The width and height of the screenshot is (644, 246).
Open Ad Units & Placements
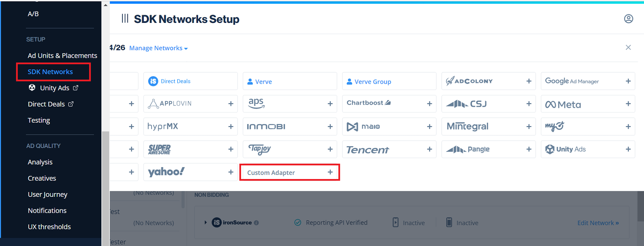coord(62,55)
